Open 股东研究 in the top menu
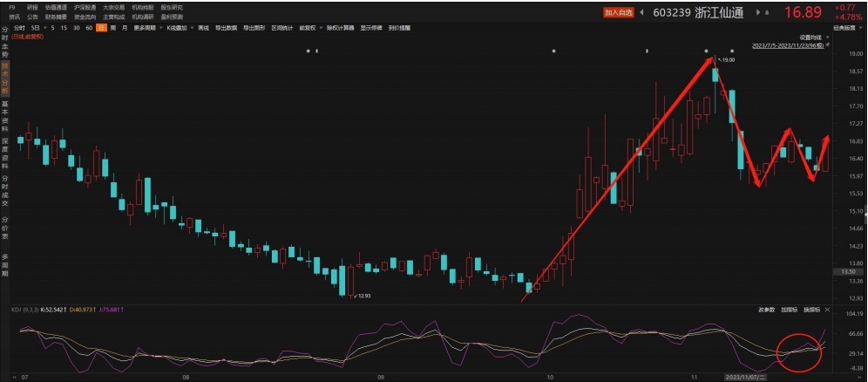This screenshot has height=382, width=868. coord(172,8)
